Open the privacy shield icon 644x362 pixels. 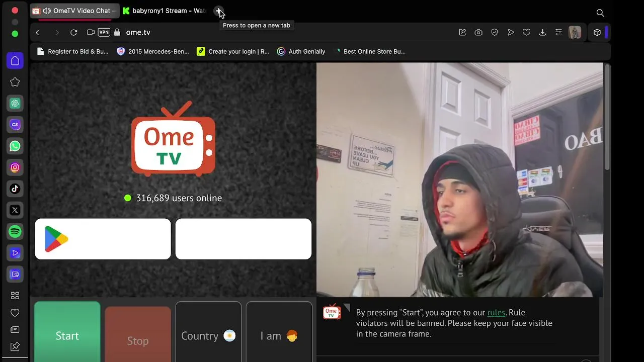[495, 32]
